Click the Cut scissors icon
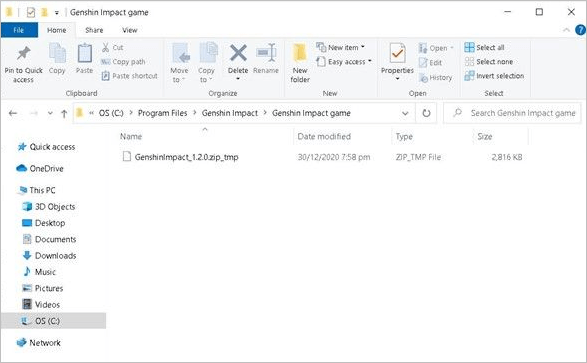This screenshot has width=587, height=363. 106,48
